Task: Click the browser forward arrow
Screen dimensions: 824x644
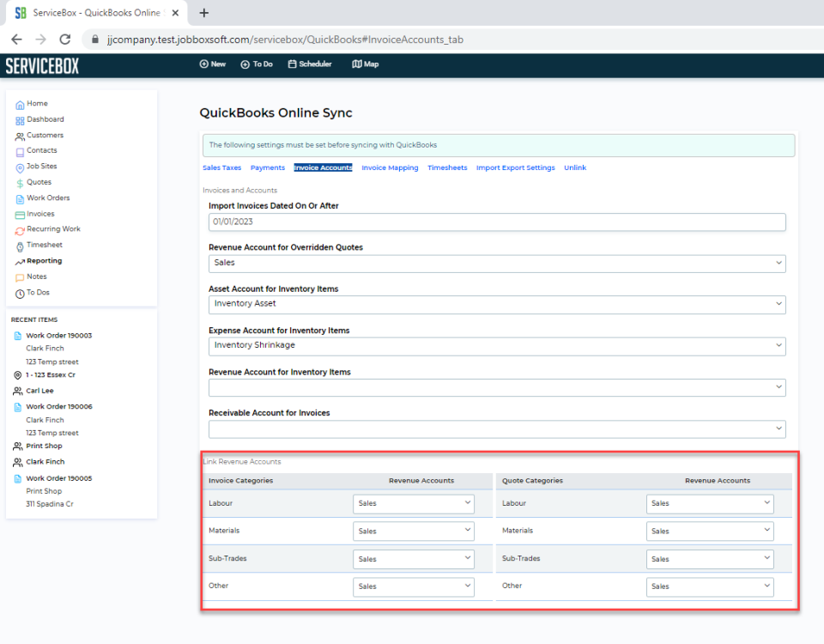Action: coord(41,39)
